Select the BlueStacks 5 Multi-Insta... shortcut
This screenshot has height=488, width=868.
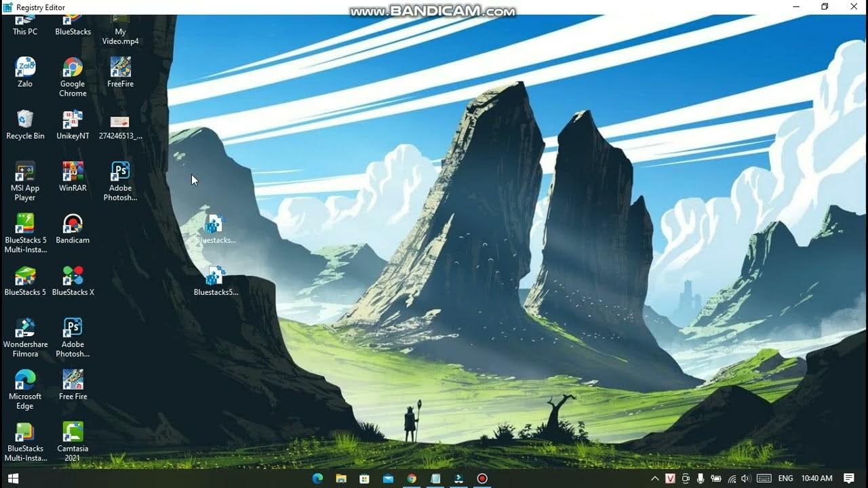tap(25, 233)
